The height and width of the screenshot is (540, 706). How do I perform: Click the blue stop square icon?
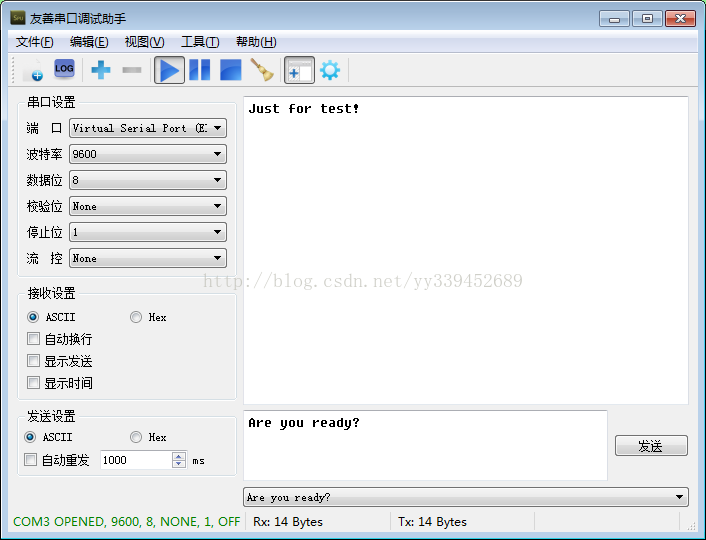point(231,70)
